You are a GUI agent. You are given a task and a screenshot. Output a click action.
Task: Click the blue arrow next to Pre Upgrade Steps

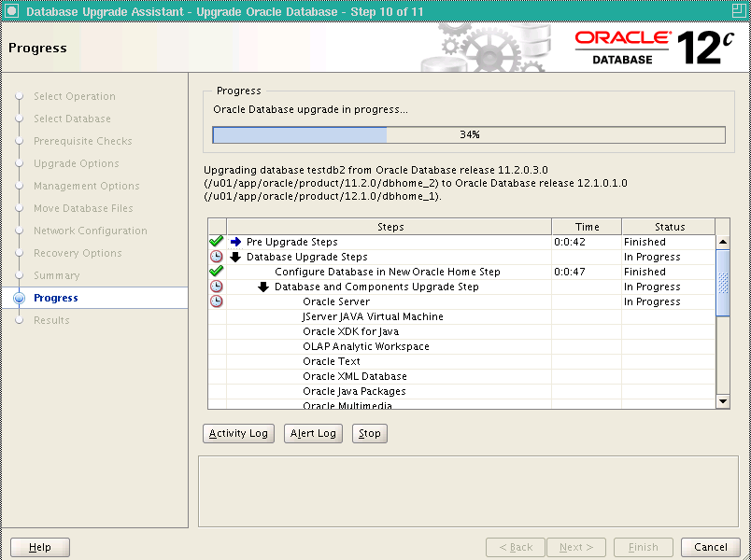pos(235,242)
